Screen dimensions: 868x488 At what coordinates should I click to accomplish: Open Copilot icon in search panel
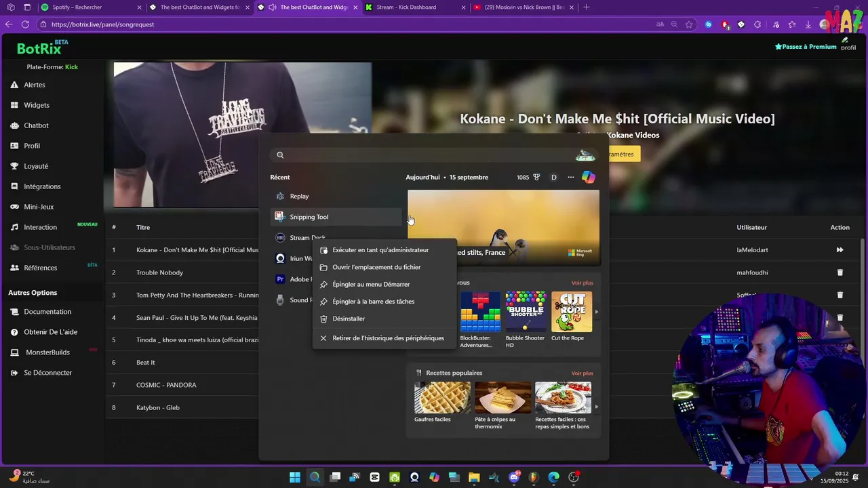tap(589, 177)
